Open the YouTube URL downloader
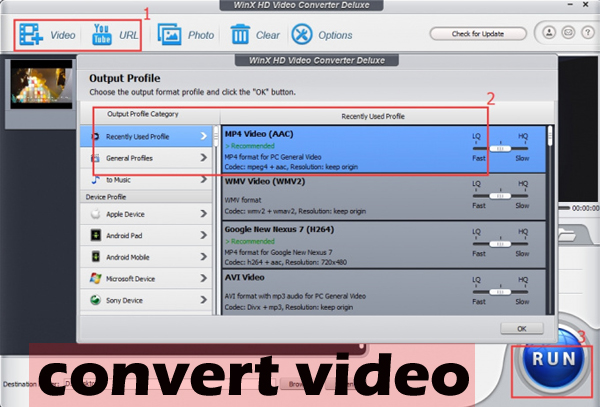The width and height of the screenshot is (600, 407). 102,34
